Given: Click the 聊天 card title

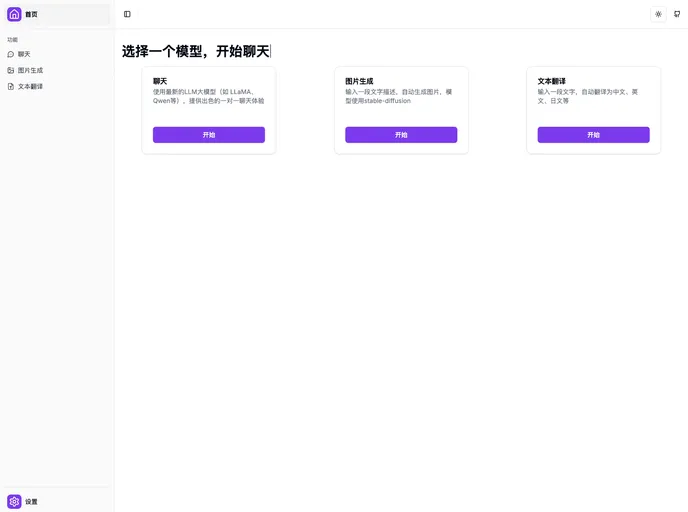Looking at the screenshot, I should [x=160, y=81].
